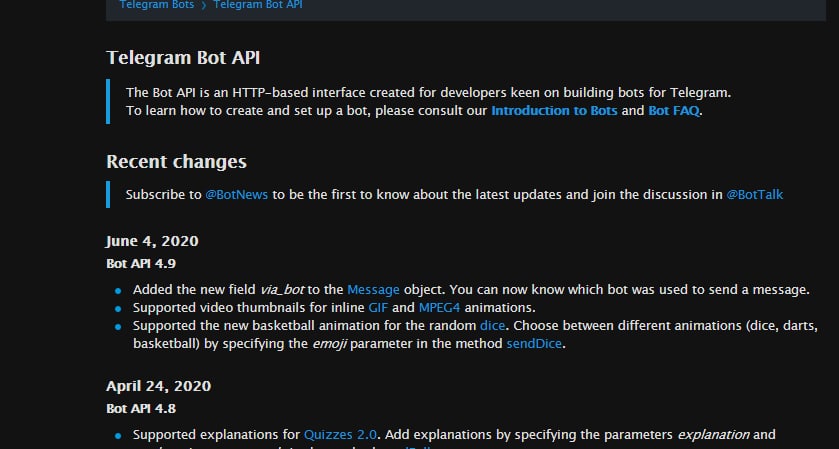Select the Bot API 4.9 version heading
The image size is (839, 449).
[141, 264]
